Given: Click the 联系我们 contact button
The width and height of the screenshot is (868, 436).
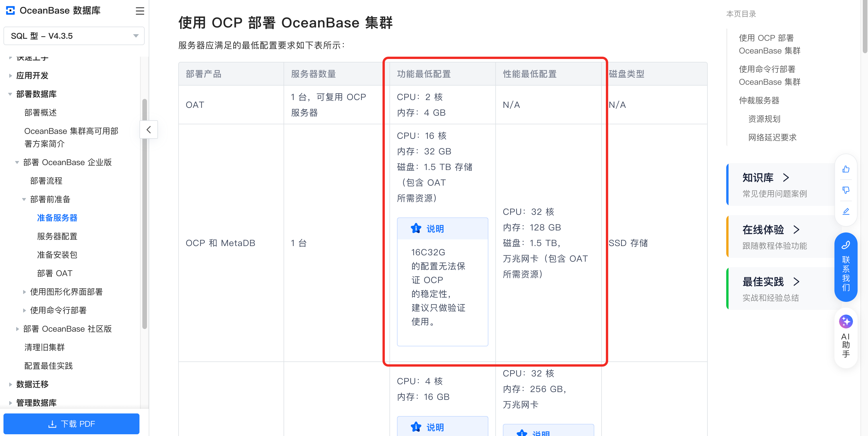Looking at the screenshot, I should pos(846,267).
